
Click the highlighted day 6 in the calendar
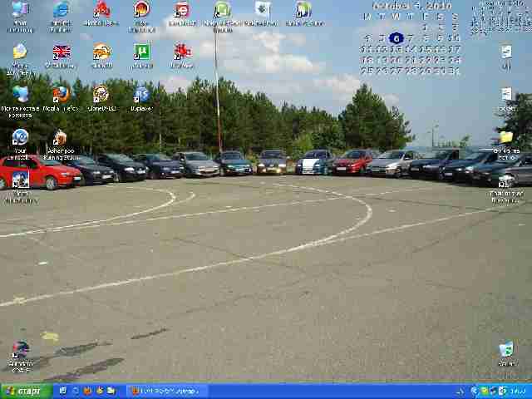click(396, 38)
